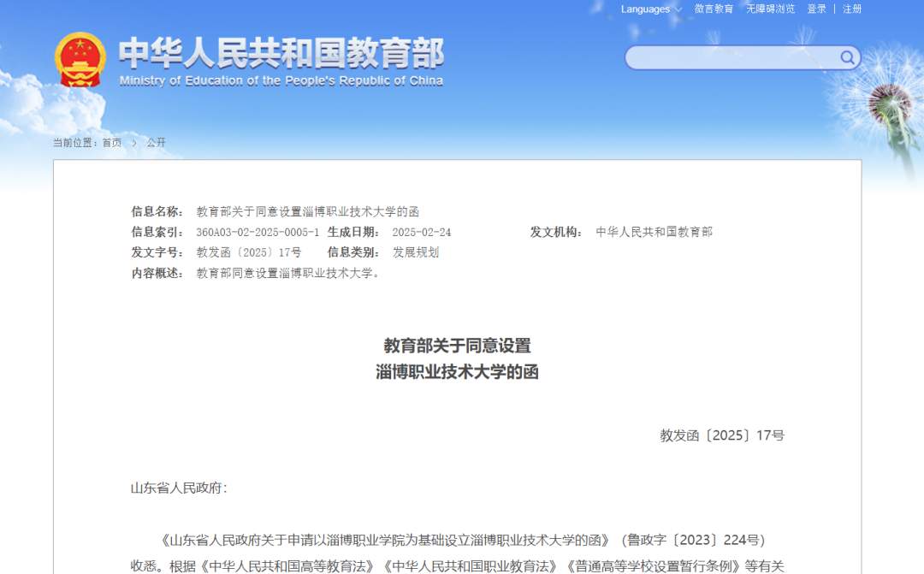Click 注册 to register

click(851, 9)
